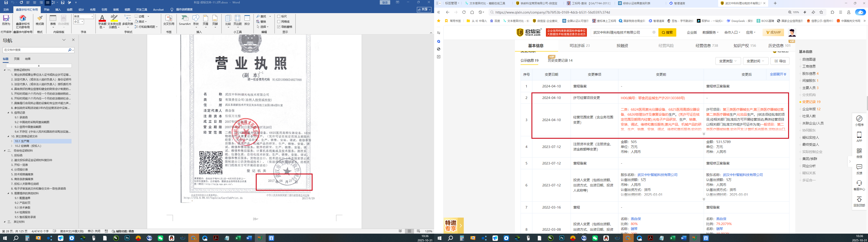This screenshot has width=868, height=242.
Task: Click the 交叉引用 cross-reference icon
Action: (x=169, y=20)
